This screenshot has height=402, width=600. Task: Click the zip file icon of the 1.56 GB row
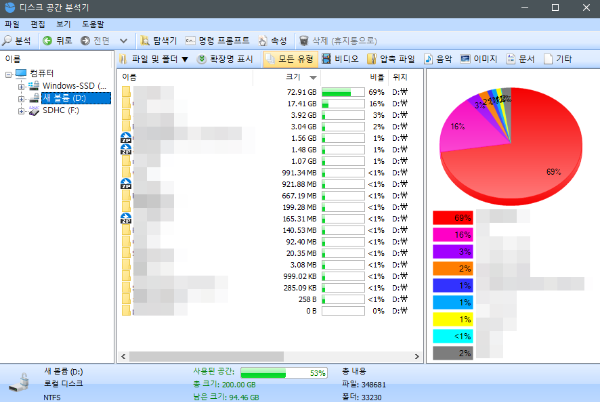click(x=126, y=138)
